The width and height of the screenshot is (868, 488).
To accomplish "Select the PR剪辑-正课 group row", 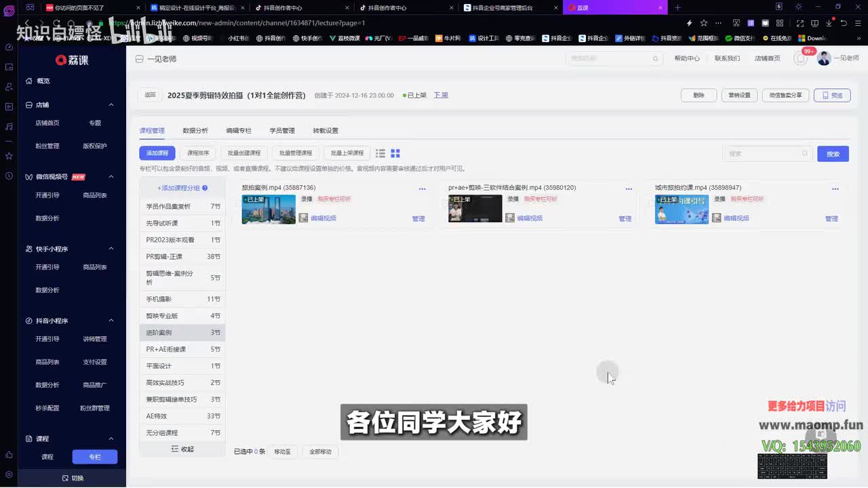I will (182, 257).
